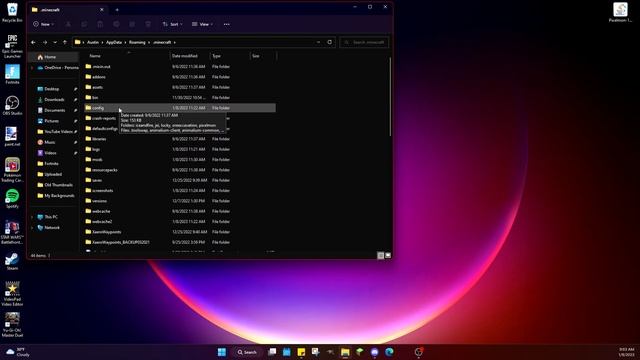Image resolution: width=640 pixels, height=360 pixels.
Task: Open the View dropdown
Action: [x=202, y=24]
